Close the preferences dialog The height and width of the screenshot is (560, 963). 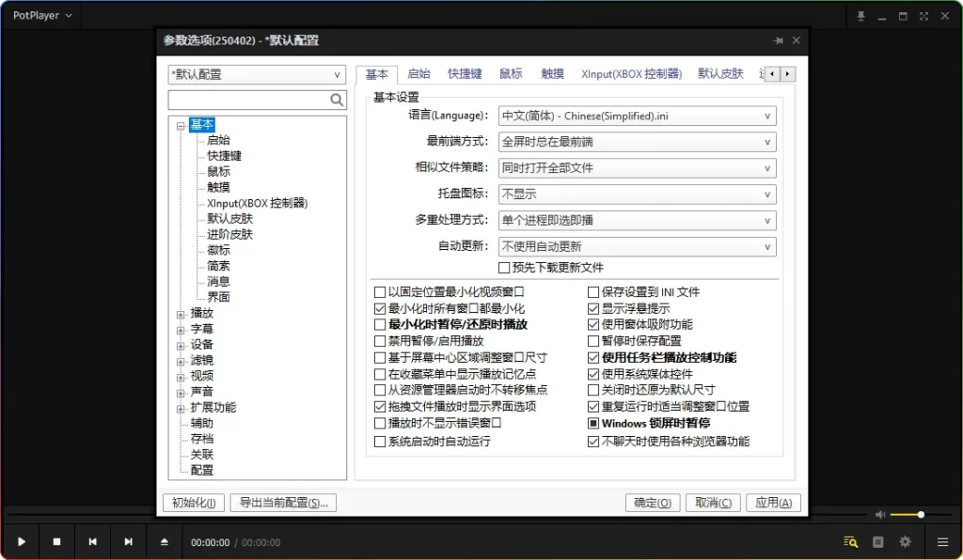click(x=796, y=40)
